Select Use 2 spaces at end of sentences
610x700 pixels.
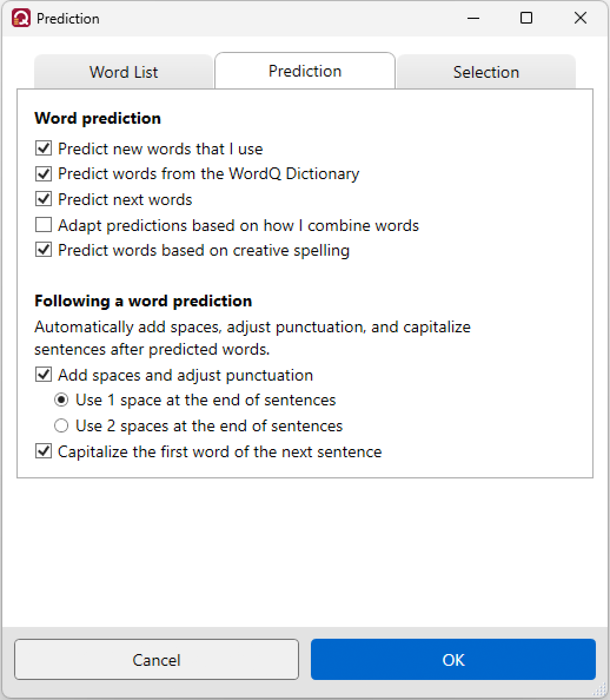click(x=61, y=426)
